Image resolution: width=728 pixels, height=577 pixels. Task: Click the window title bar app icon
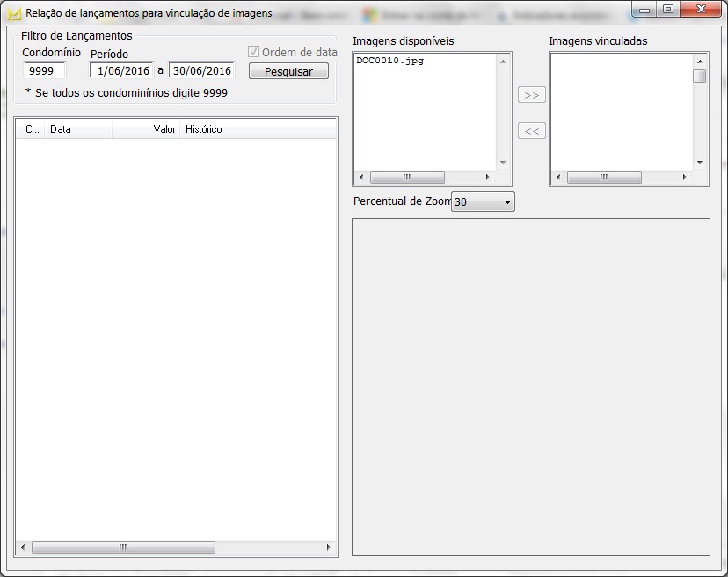coord(13,14)
